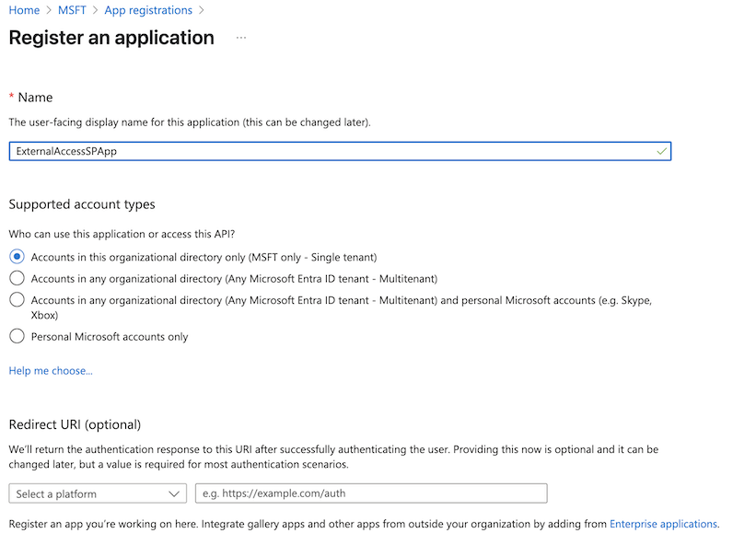Screen dimensions: 756x545
Task: Click the Register an application heading
Action: coord(111,38)
